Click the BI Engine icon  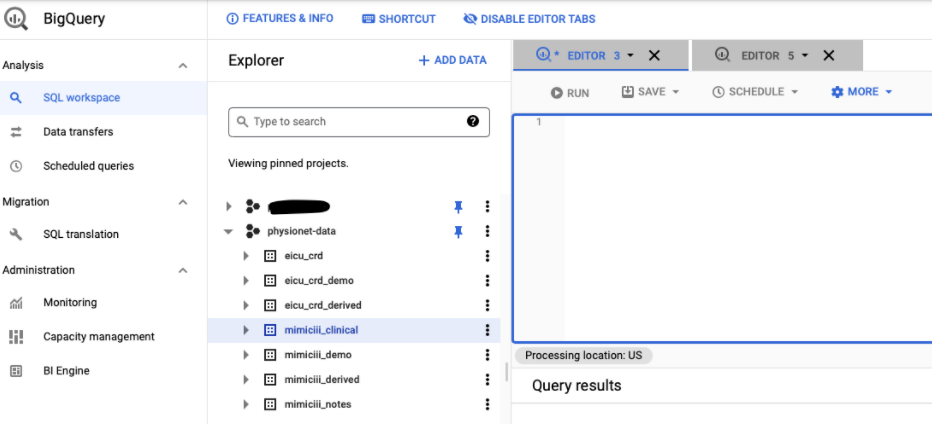pos(16,371)
